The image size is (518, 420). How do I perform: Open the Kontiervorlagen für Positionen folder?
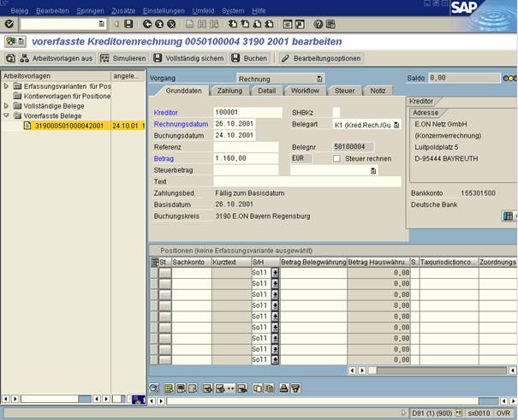click(x=63, y=96)
